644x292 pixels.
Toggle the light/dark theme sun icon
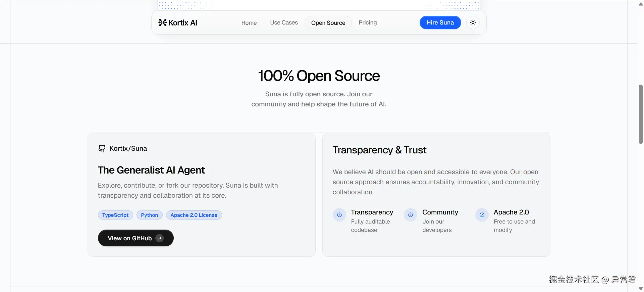(x=473, y=22)
